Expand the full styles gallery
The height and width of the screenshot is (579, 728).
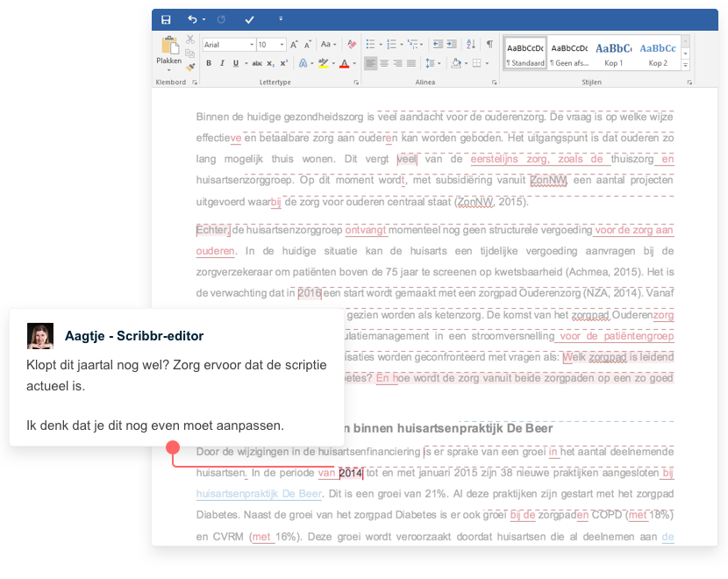pos(685,66)
